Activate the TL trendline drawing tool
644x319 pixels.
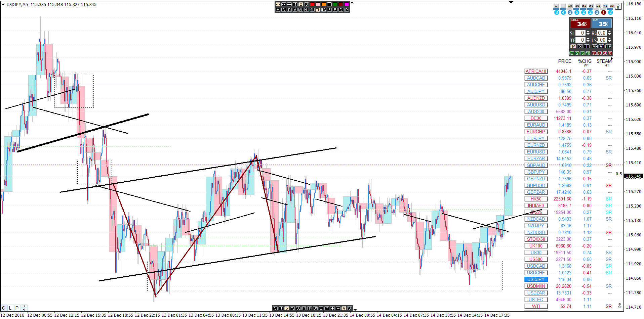[x=318, y=10]
